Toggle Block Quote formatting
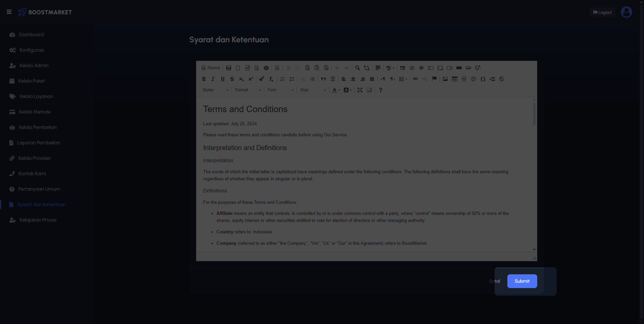This screenshot has width=644, height=324. pyautogui.click(x=323, y=79)
